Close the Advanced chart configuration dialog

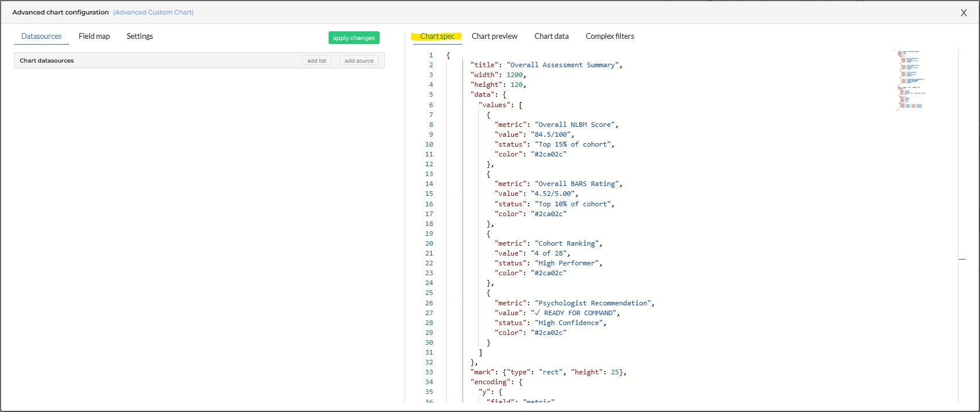(964, 13)
